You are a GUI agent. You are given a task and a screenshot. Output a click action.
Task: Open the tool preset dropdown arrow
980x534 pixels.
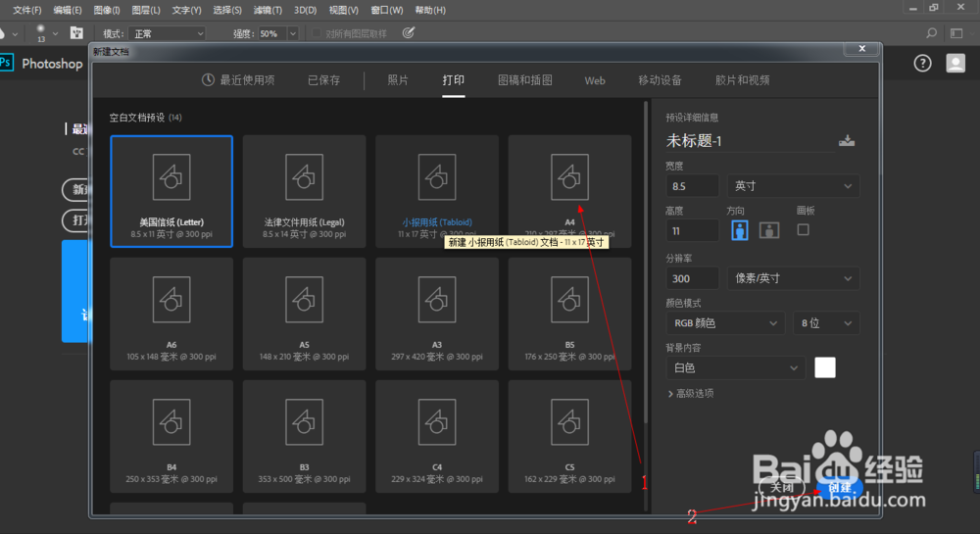[15, 33]
